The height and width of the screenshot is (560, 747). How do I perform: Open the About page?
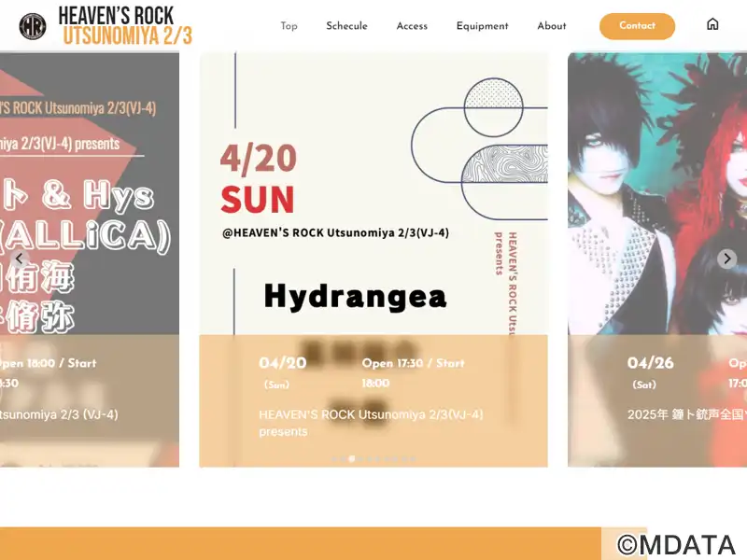552,26
